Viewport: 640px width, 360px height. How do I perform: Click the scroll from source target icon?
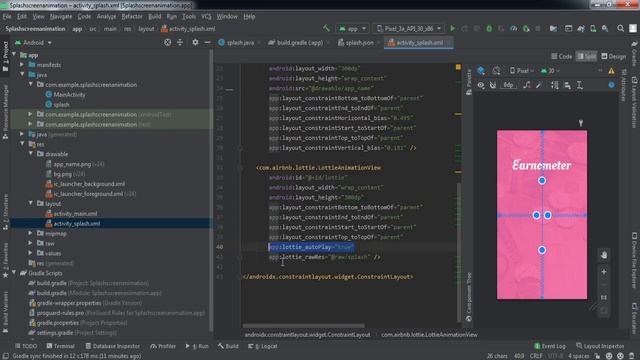pyautogui.click(x=167, y=42)
